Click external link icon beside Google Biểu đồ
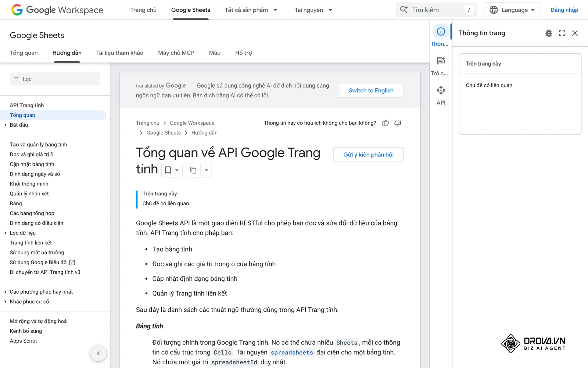 [72, 262]
